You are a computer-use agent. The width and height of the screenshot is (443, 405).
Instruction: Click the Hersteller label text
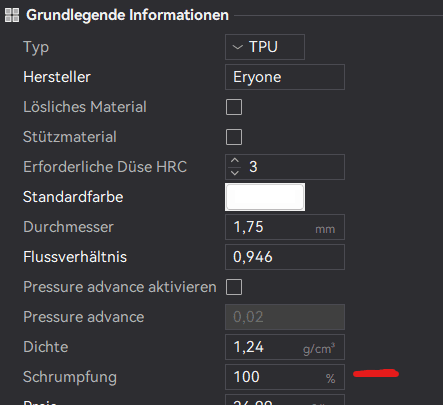point(57,77)
